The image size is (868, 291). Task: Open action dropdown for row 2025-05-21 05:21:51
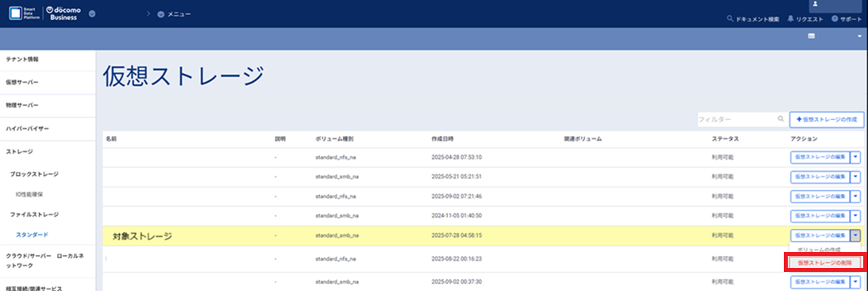pos(855,177)
